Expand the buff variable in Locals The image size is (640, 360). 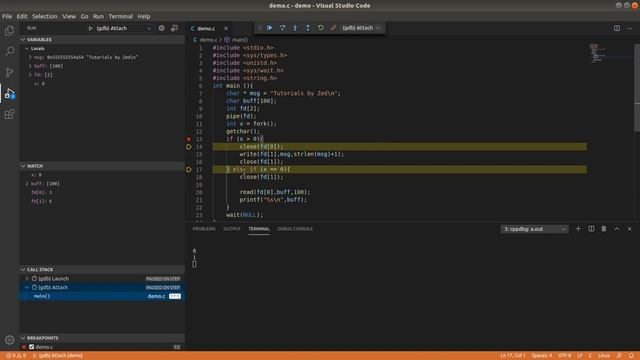point(30,66)
